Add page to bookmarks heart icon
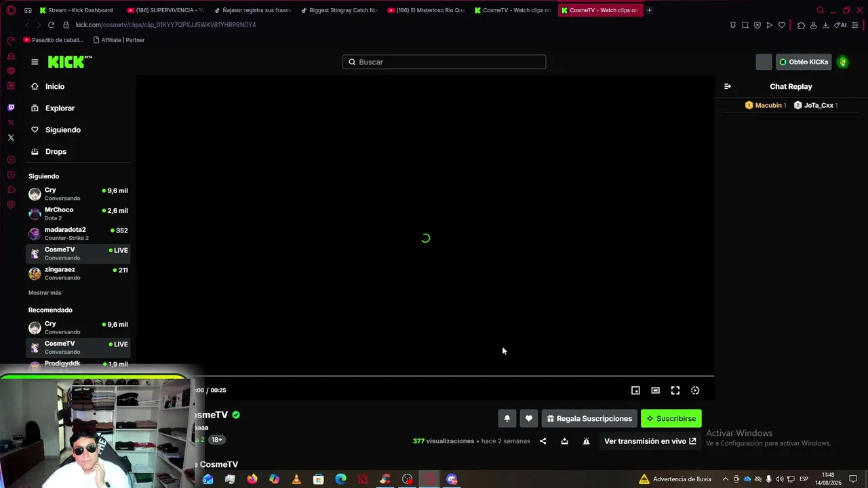The height and width of the screenshot is (488, 868). click(782, 25)
